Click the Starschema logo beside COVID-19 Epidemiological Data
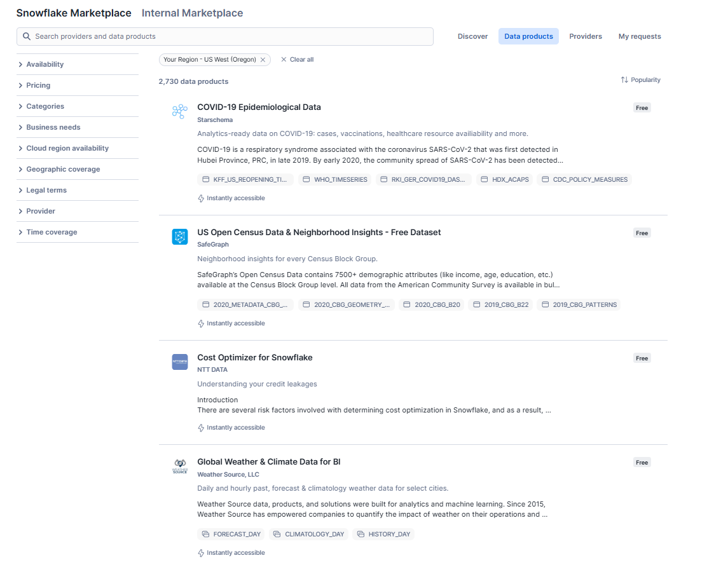The width and height of the screenshot is (728, 565). (180, 111)
